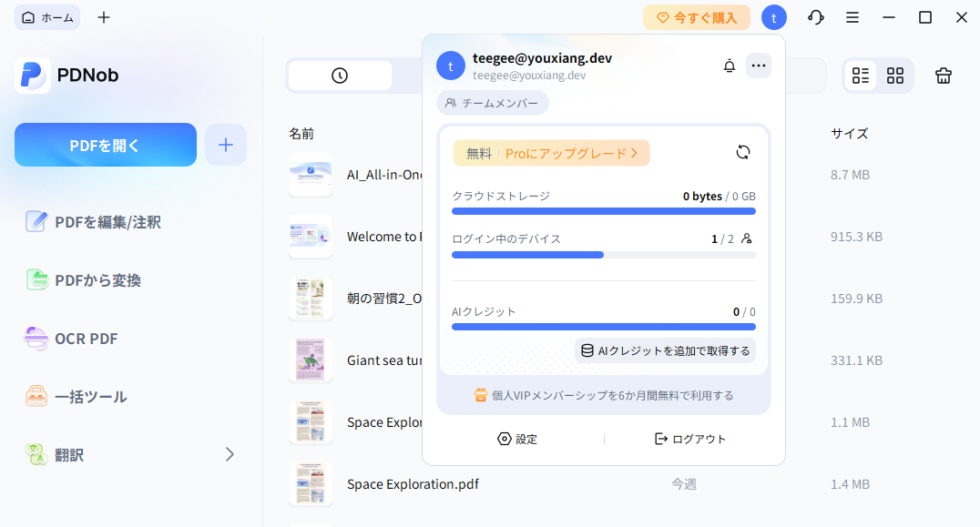The width and height of the screenshot is (980, 527).
Task: Open Giant sea turtle file thumbnail
Action: tap(311, 360)
